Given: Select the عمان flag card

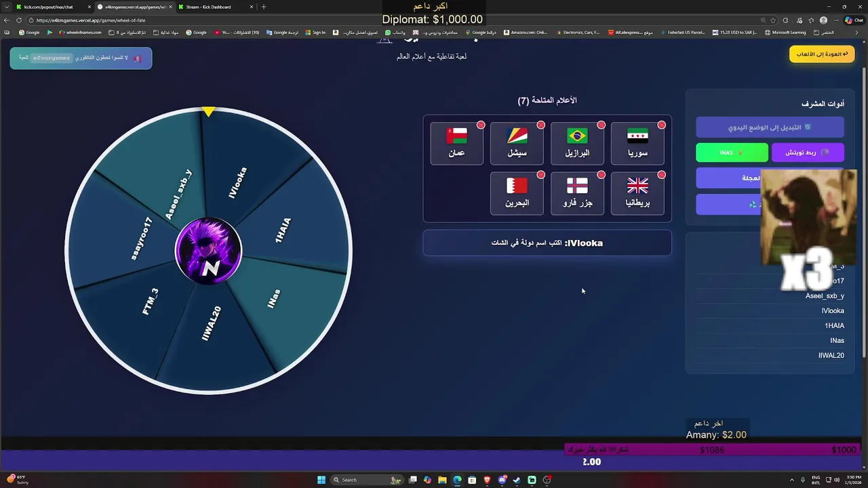Looking at the screenshot, I should click(456, 143).
